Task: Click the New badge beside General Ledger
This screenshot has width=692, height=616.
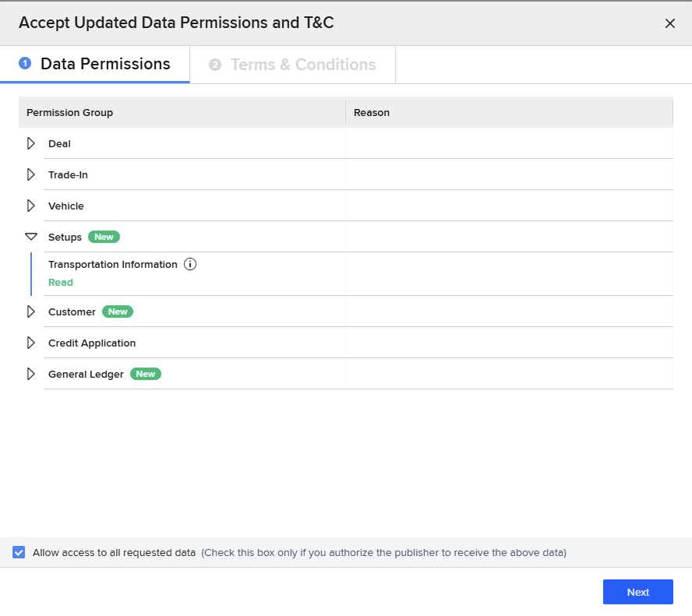Action: [x=146, y=374]
